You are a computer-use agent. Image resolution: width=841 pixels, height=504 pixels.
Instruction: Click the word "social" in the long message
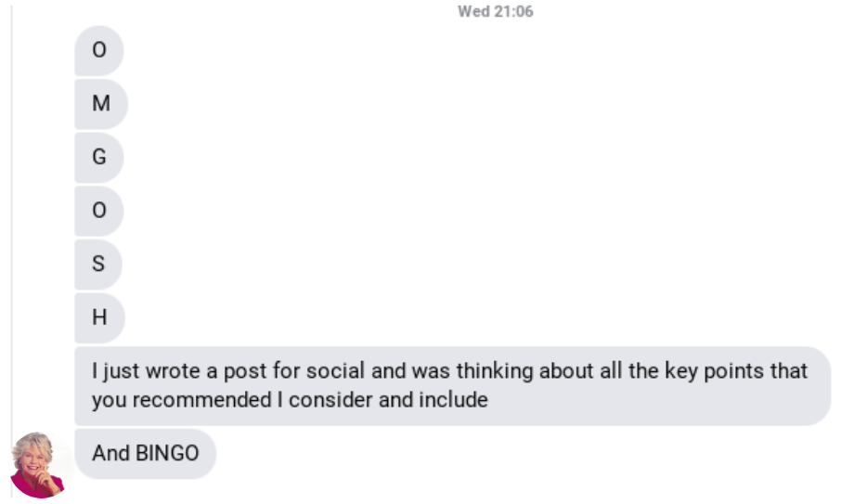(339, 371)
